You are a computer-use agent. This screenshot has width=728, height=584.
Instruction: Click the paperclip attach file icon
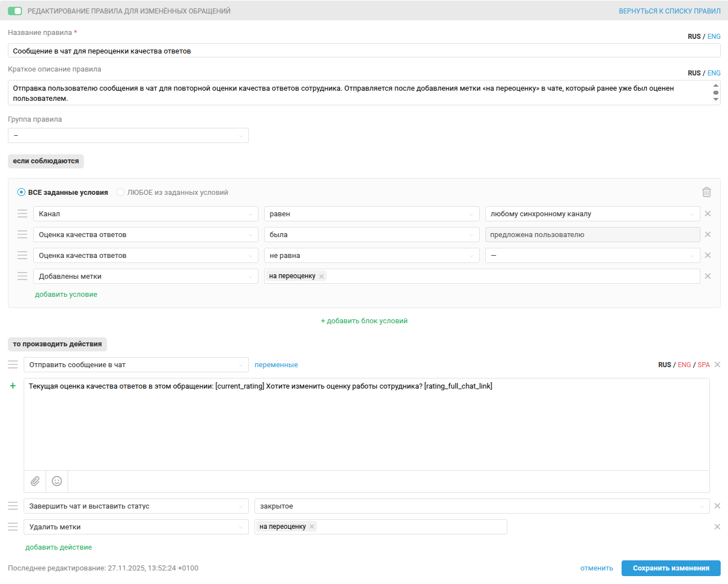[x=35, y=481]
